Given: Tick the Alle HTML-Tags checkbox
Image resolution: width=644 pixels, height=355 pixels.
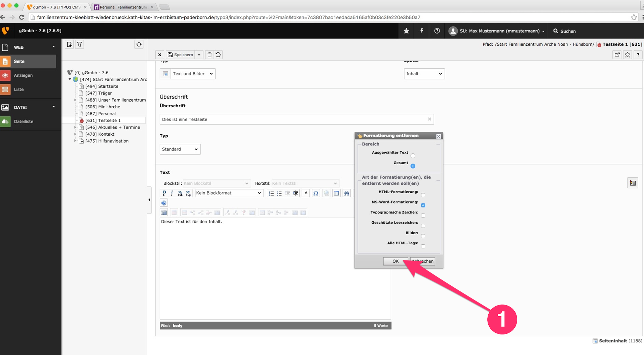Looking at the screenshot, I should (x=423, y=246).
